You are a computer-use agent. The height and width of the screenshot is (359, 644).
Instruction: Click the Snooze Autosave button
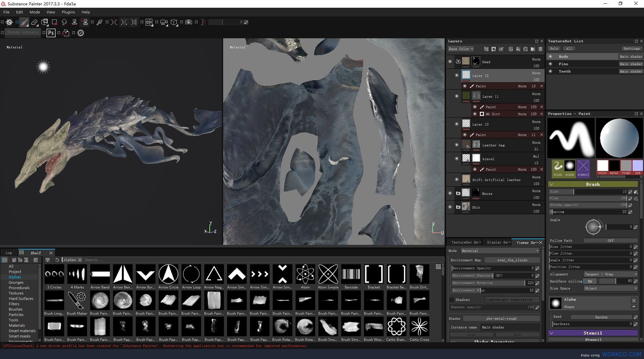(x=22, y=33)
